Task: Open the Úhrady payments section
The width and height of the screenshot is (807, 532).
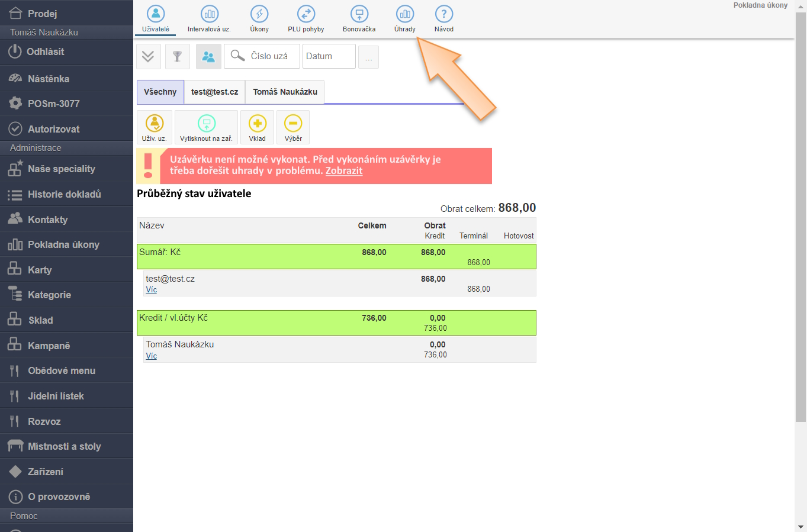Action: [404, 18]
